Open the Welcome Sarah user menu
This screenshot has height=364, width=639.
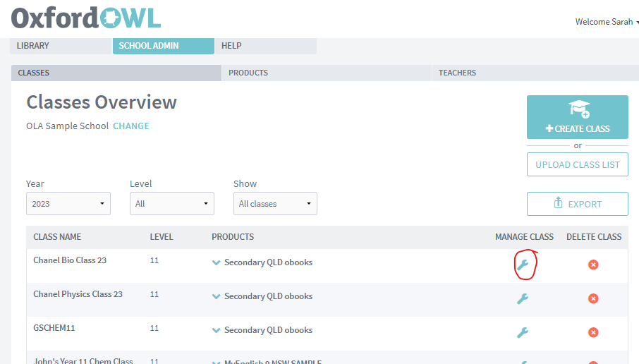pyautogui.click(x=607, y=22)
